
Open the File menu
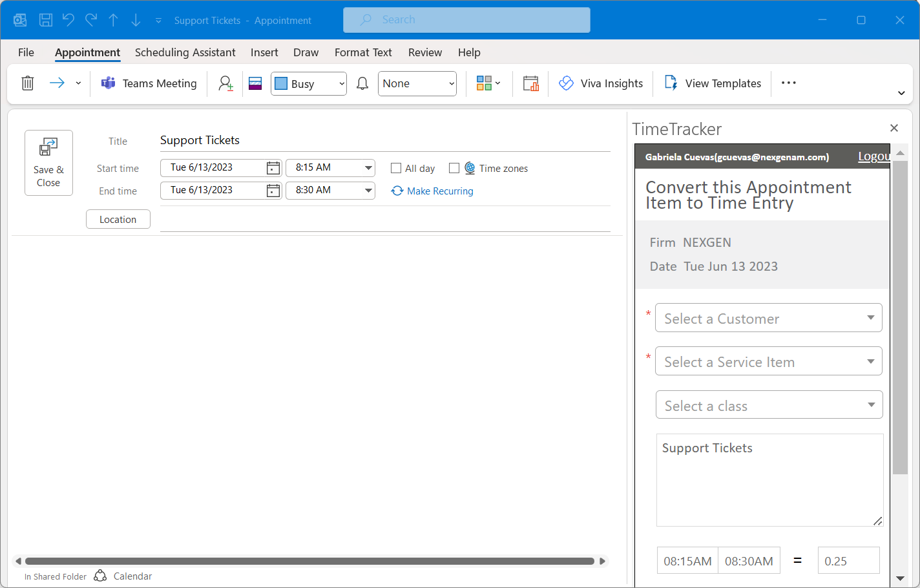point(26,52)
